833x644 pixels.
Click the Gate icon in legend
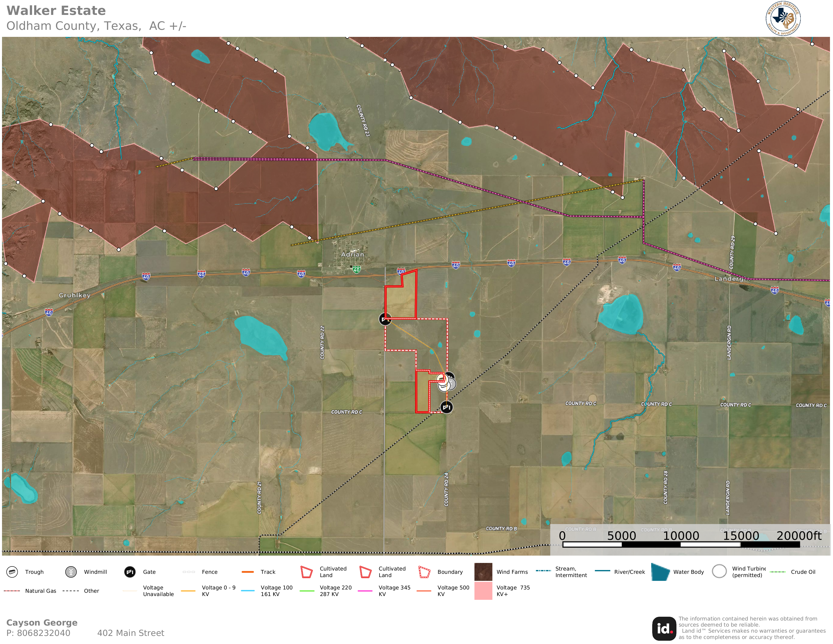(130, 572)
